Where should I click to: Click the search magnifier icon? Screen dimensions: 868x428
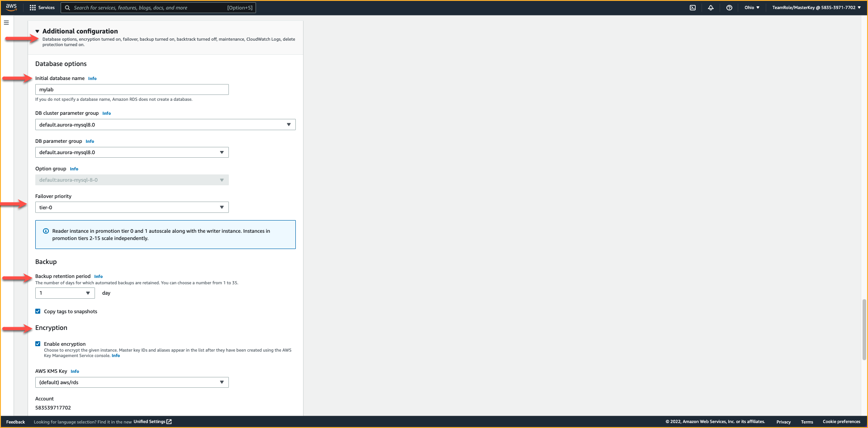(x=67, y=8)
